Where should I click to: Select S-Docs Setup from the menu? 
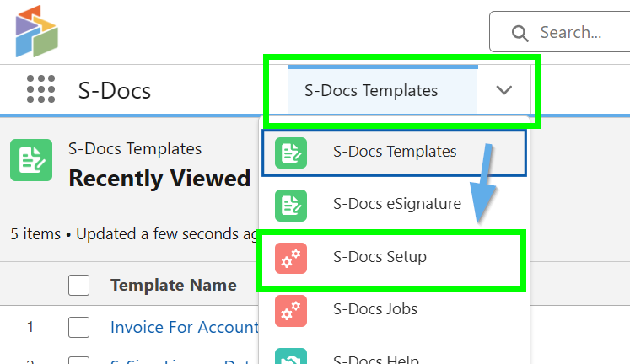[380, 257]
